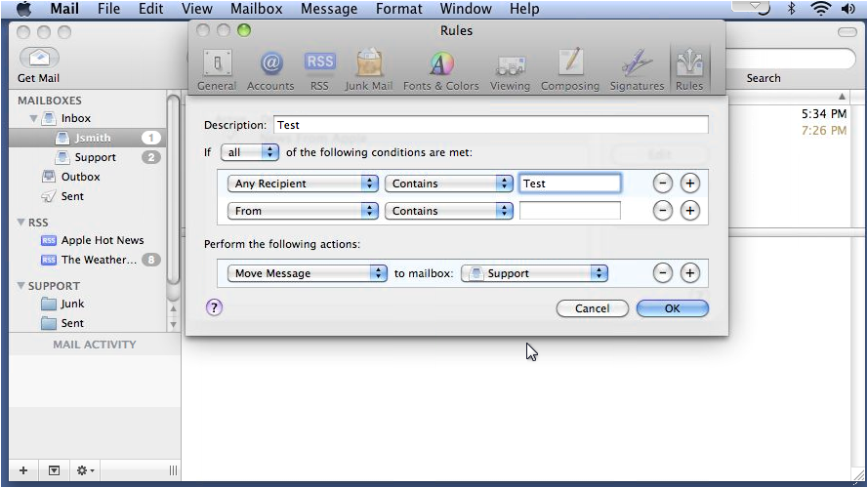Choose a different mailbox from Support dropdown
Screen dimensions: 868x488
point(534,273)
